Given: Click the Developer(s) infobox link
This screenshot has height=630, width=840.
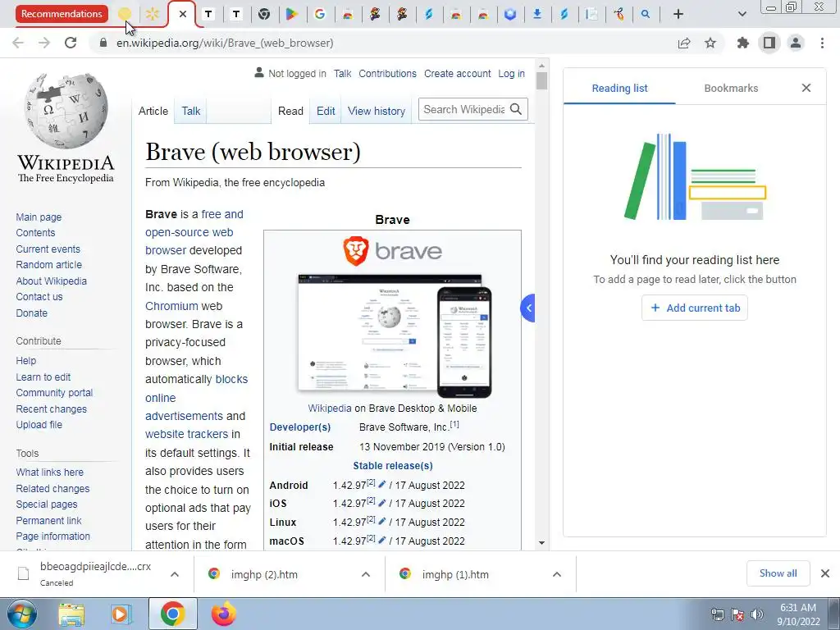Looking at the screenshot, I should pos(300,427).
